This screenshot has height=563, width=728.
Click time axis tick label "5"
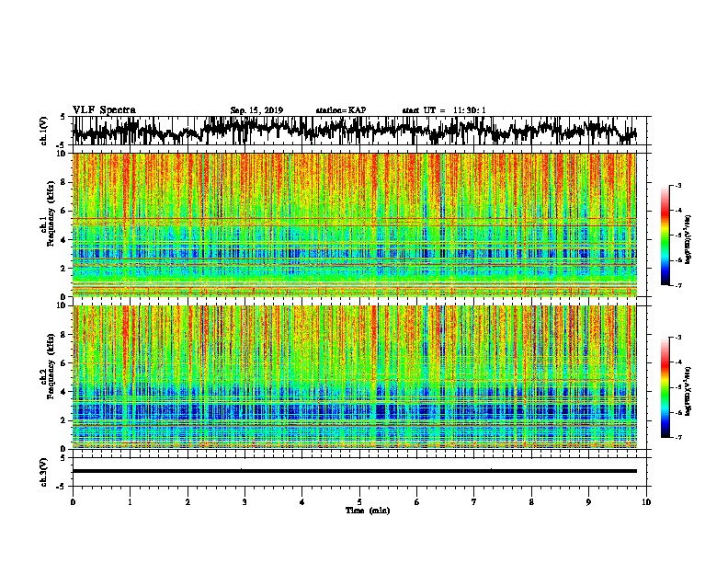tap(359, 502)
